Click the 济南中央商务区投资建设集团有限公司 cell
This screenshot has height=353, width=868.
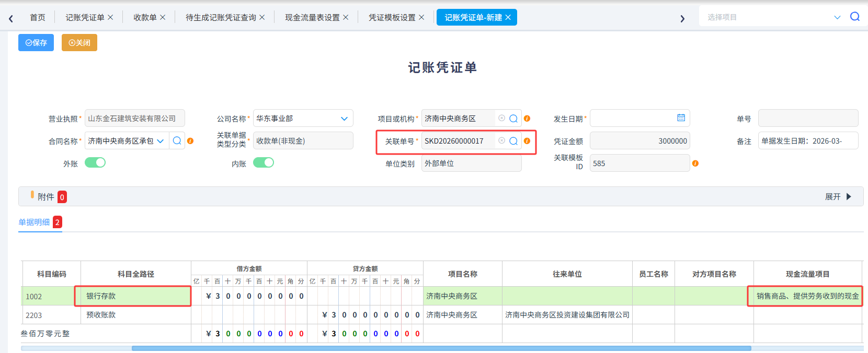click(567, 315)
